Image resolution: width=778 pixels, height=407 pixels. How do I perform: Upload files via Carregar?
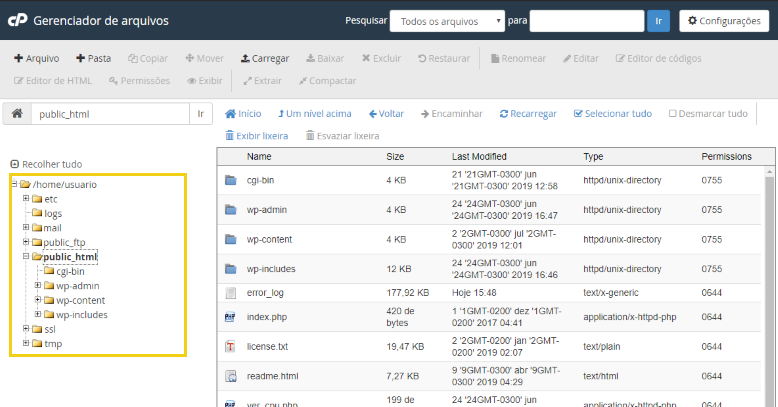coord(265,58)
